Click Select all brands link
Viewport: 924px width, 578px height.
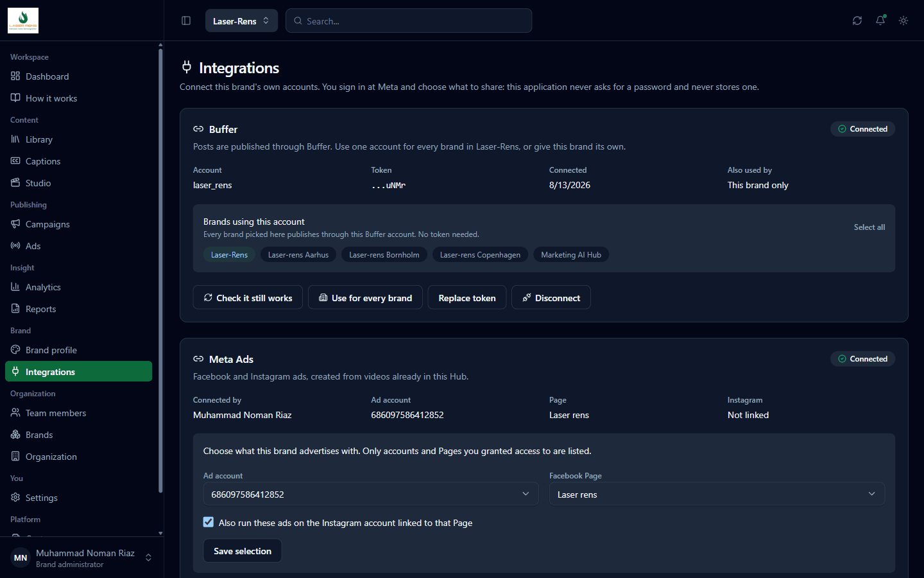(869, 227)
